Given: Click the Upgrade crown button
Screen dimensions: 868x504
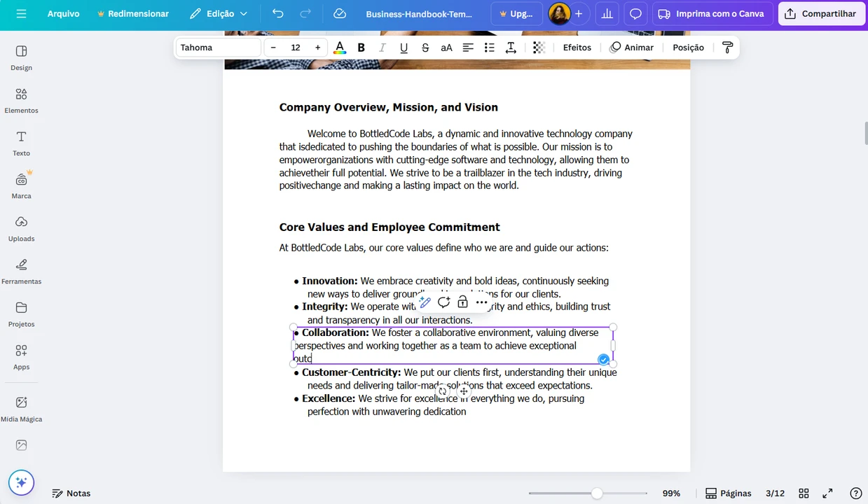Looking at the screenshot, I should (516, 14).
